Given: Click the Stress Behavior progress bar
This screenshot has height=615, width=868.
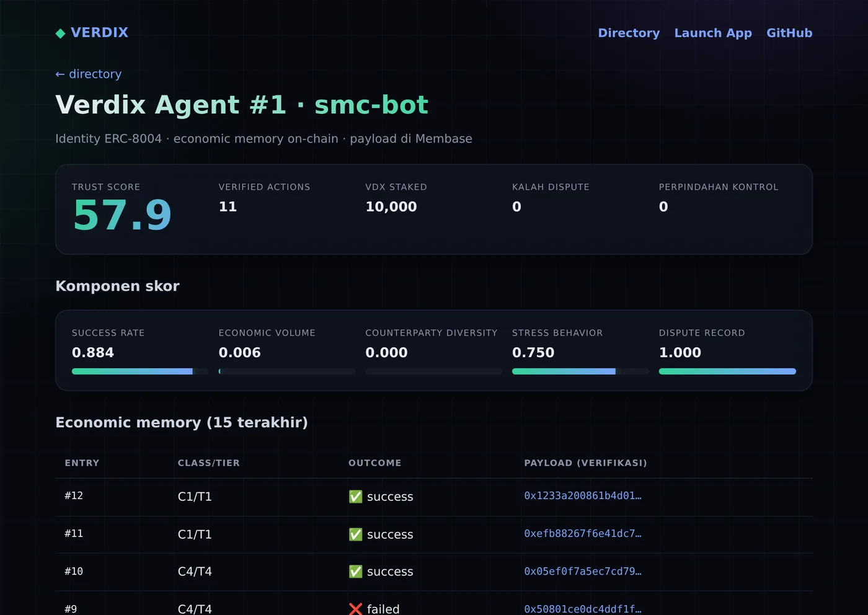Looking at the screenshot, I should click(580, 371).
